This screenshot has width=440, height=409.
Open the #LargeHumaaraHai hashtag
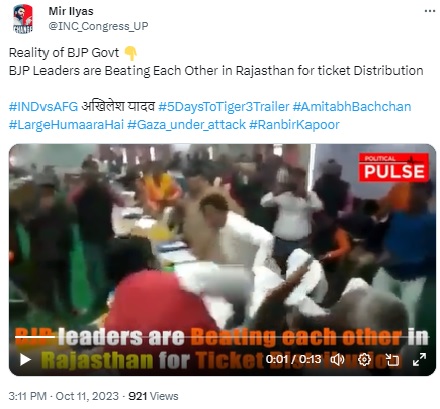tap(66, 125)
